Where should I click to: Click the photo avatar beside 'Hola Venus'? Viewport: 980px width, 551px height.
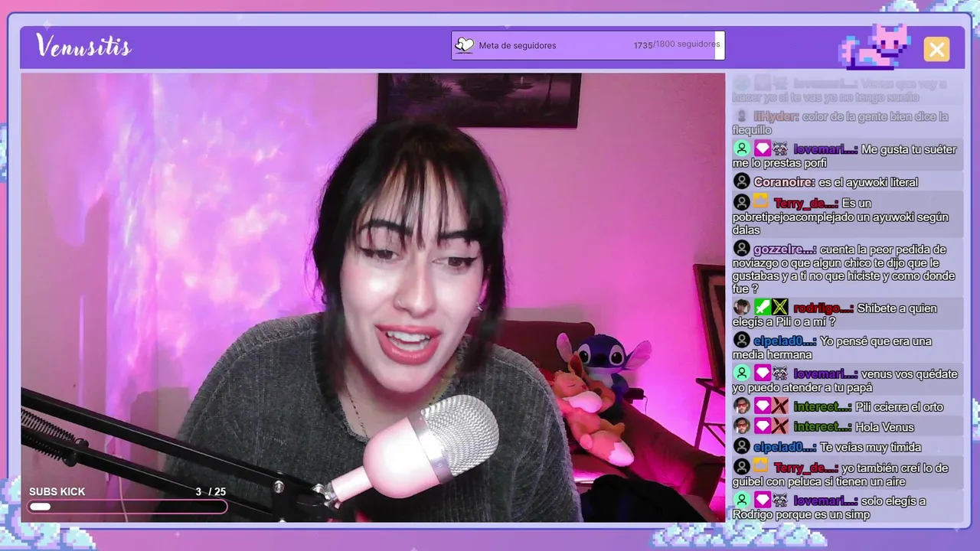pyautogui.click(x=741, y=426)
